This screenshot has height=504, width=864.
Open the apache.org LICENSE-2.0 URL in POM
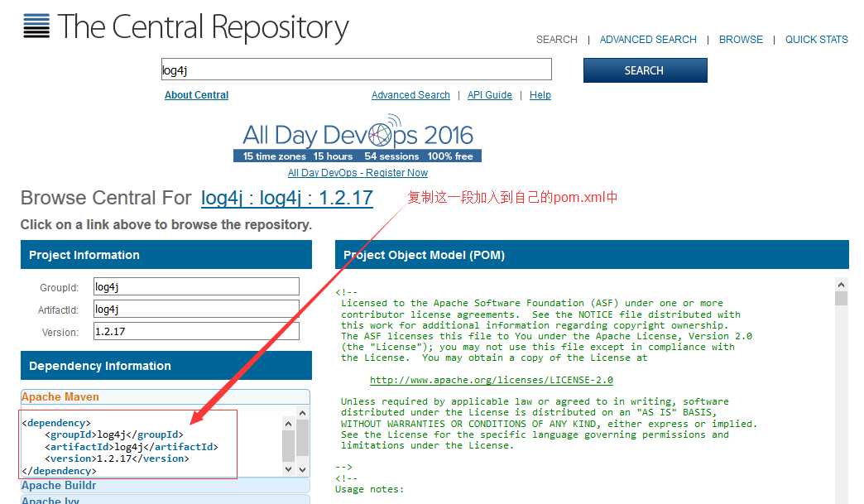491,380
